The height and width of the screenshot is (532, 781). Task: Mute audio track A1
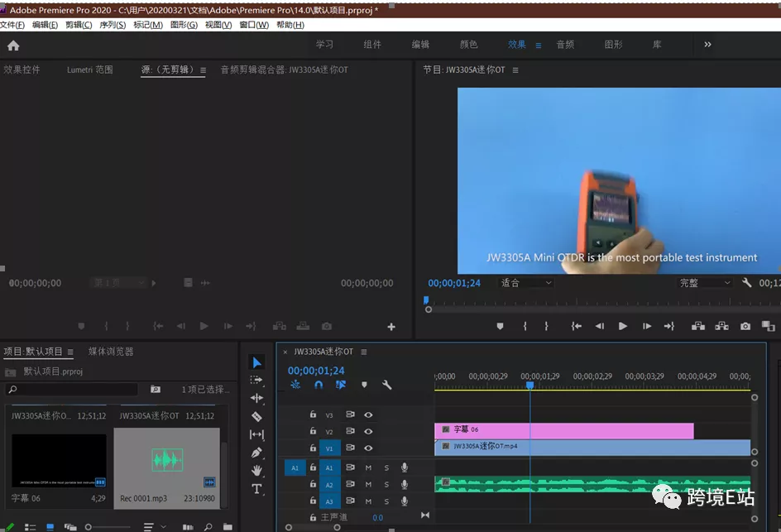pyautogui.click(x=368, y=467)
